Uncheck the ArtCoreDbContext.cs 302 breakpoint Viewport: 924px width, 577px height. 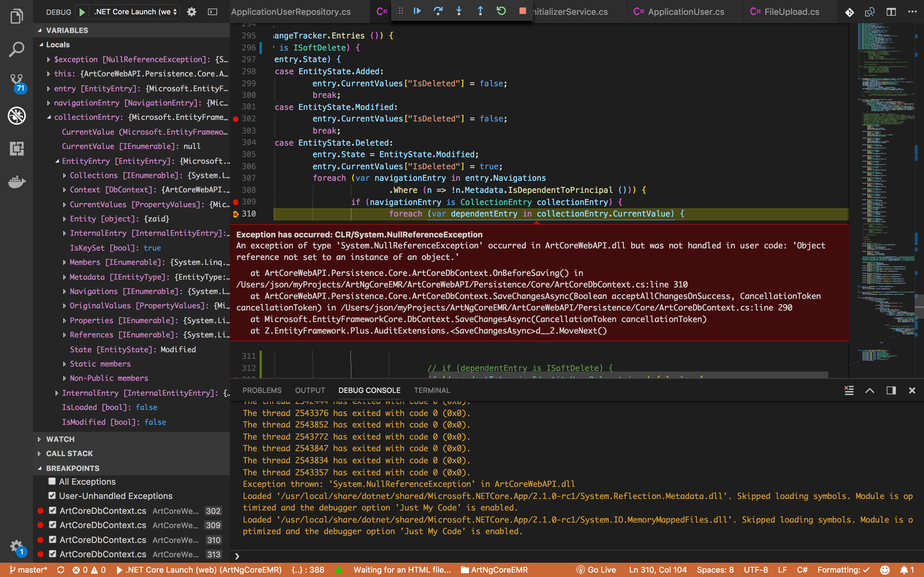[x=52, y=510]
